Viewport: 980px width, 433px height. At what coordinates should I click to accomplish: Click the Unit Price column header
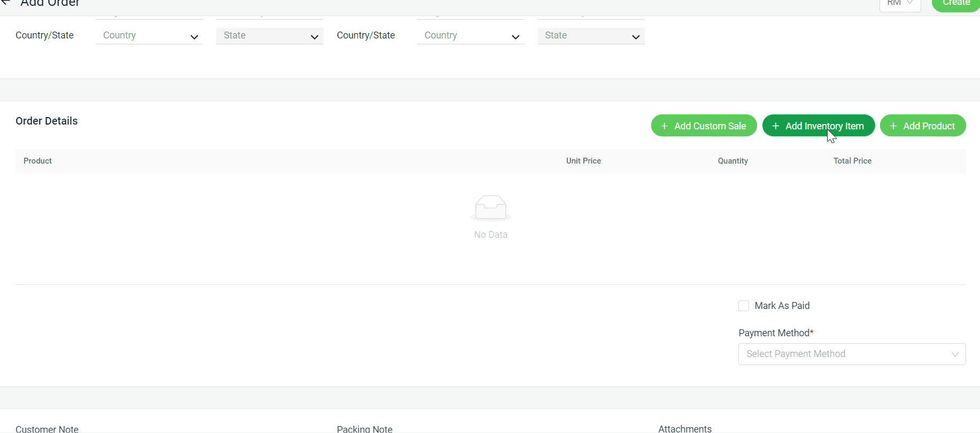point(583,161)
